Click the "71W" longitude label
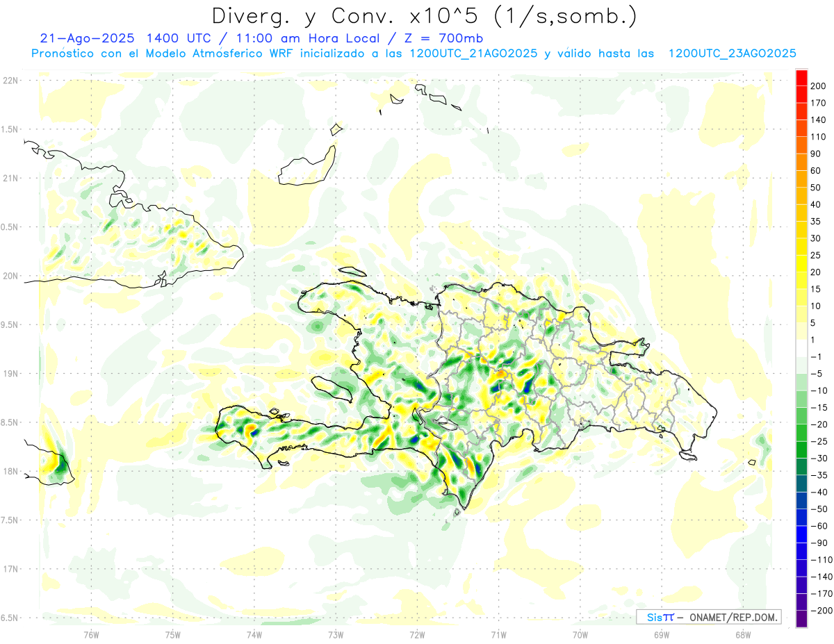The image size is (834, 644). [498, 634]
